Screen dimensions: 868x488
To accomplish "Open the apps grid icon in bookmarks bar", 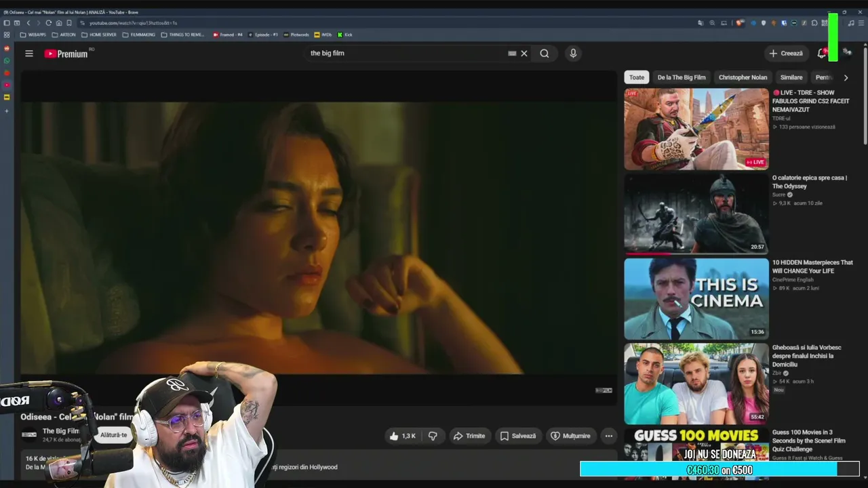I will (7, 35).
